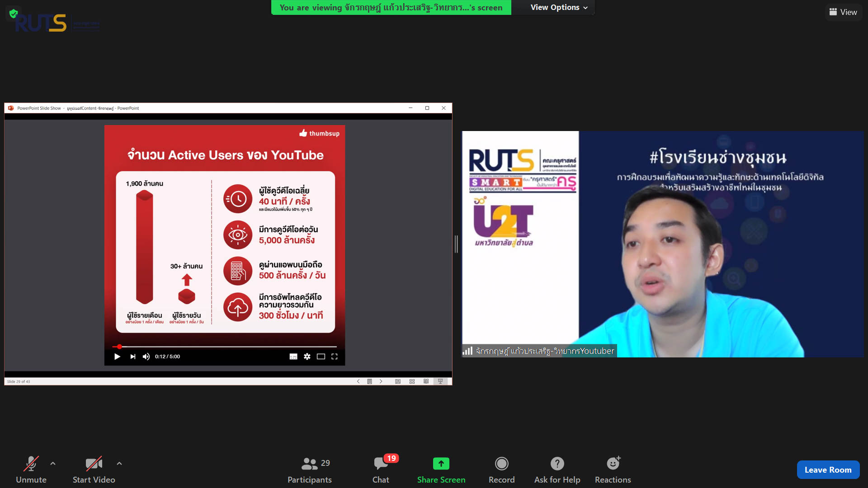
Task: Select Slide Show view icon
Action: [440, 381]
